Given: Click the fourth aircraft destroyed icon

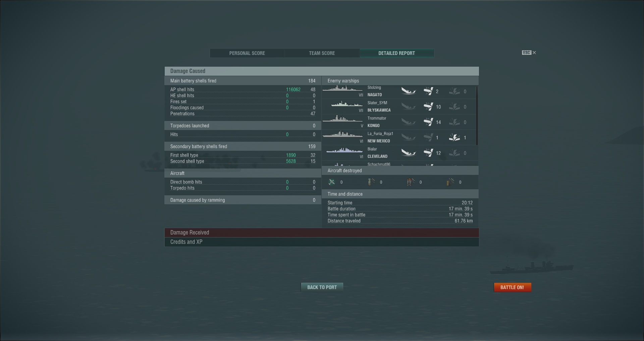Looking at the screenshot, I should [x=450, y=182].
